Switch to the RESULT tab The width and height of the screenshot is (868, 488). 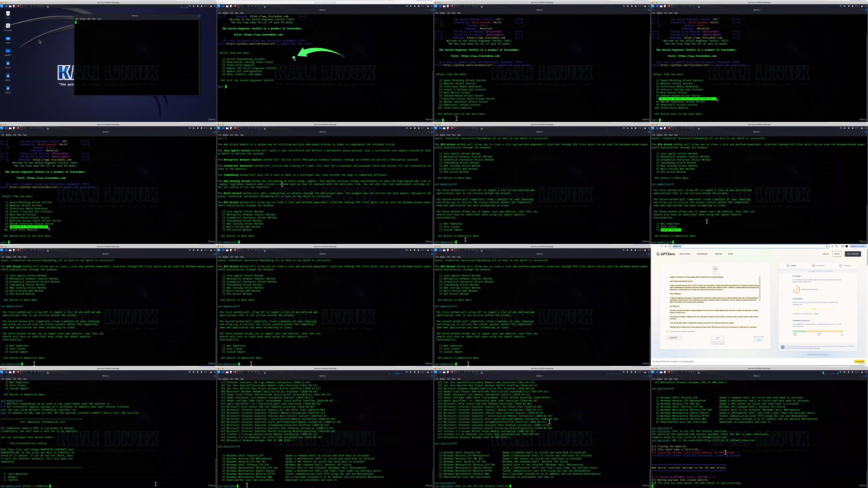pyautogui.click(x=791, y=266)
